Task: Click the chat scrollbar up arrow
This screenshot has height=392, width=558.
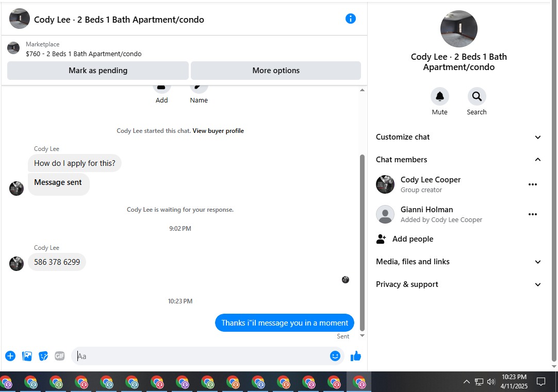Action: (x=362, y=90)
